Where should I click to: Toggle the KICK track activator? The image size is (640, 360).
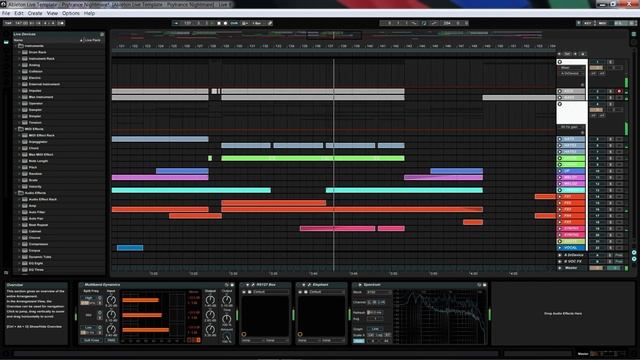[x=597, y=91]
